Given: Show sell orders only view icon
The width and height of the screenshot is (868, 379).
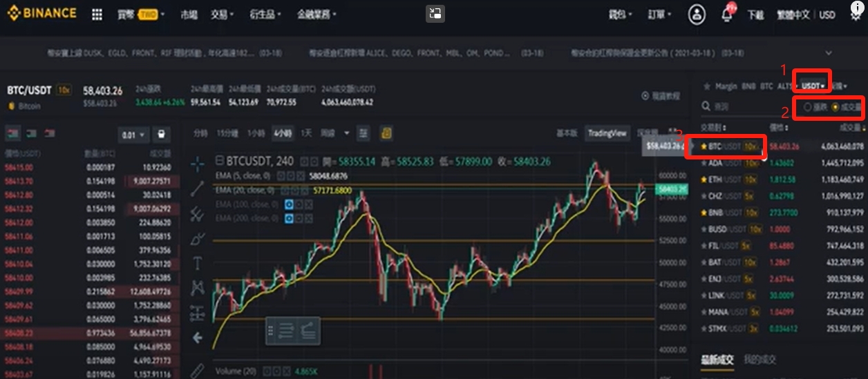Looking at the screenshot, I should pos(49,132).
